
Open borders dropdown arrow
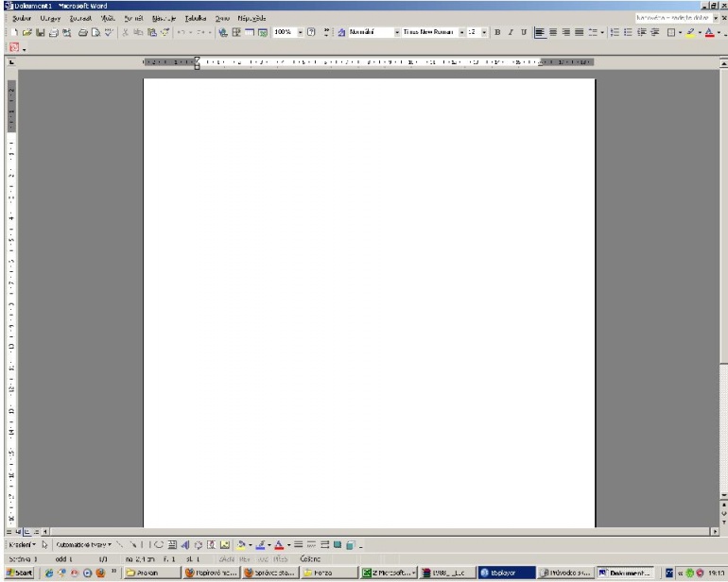pyautogui.click(x=680, y=32)
